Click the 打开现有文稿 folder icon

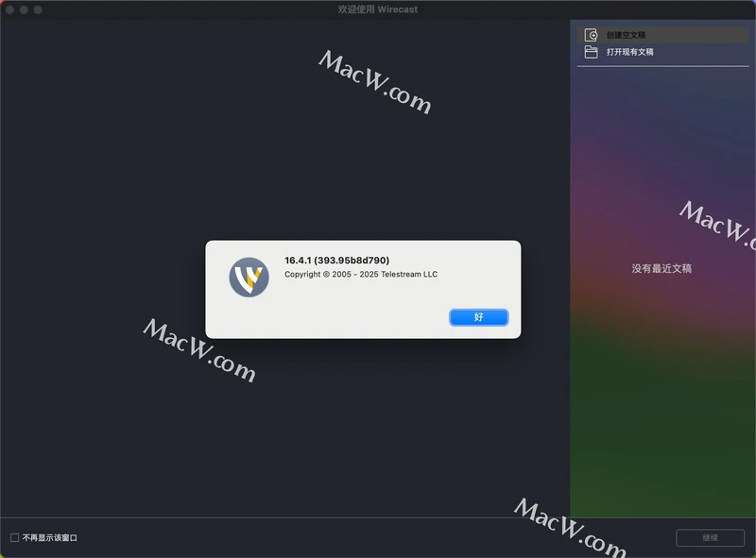pos(592,52)
